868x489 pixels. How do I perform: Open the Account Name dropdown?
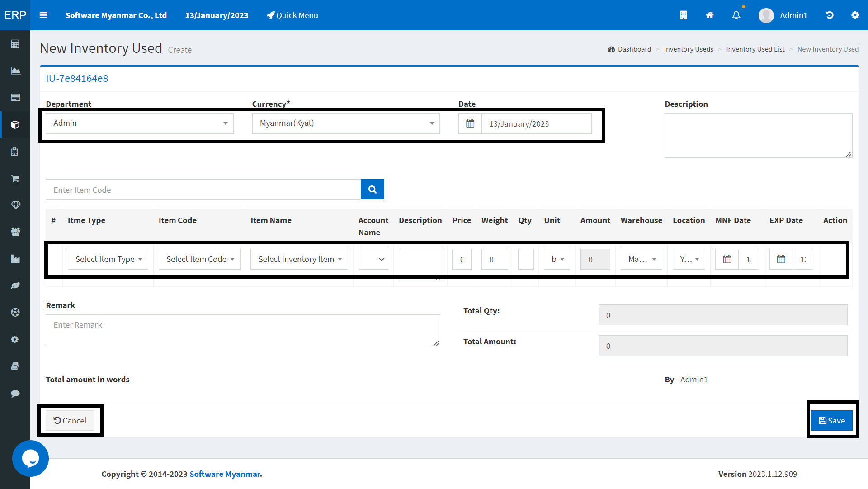373,259
